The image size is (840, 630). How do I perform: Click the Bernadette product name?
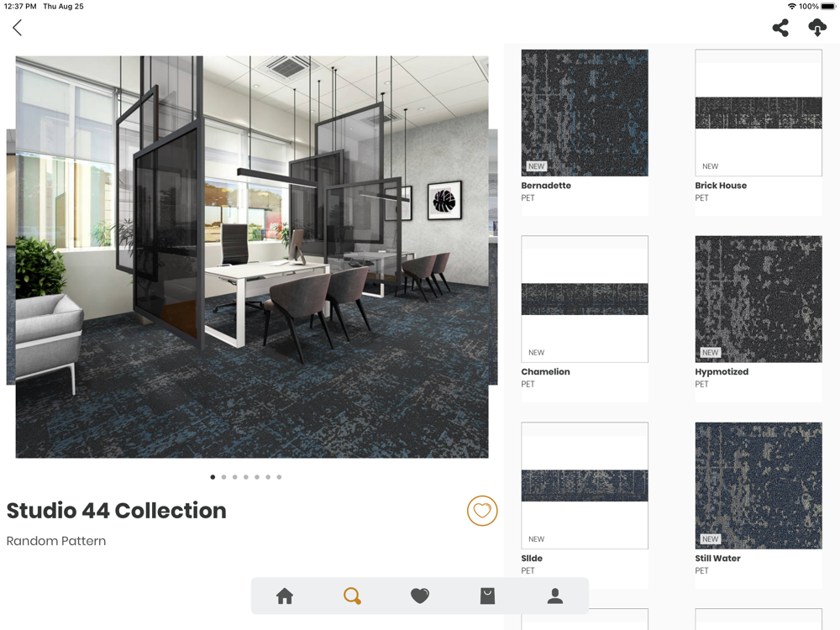(546, 186)
